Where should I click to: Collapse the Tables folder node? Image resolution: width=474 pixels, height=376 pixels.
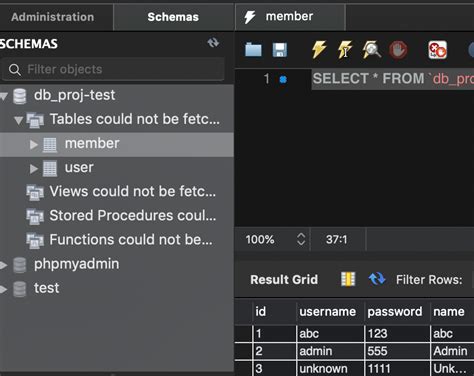click(x=19, y=120)
